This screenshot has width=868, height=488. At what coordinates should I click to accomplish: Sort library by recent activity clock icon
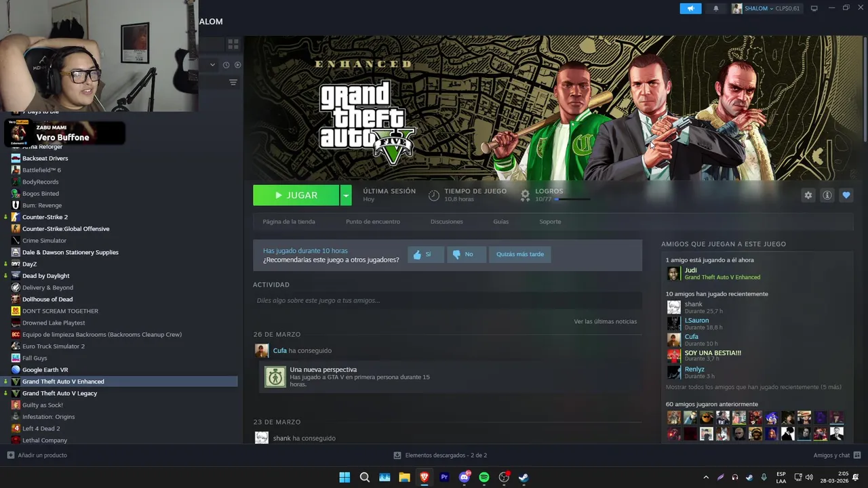point(225,65)
